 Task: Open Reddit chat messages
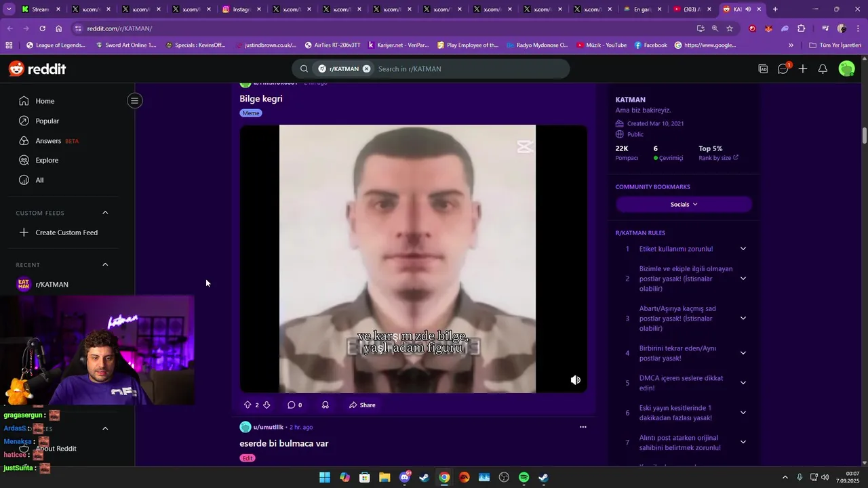pyautogui.click(x=783, y=68)
